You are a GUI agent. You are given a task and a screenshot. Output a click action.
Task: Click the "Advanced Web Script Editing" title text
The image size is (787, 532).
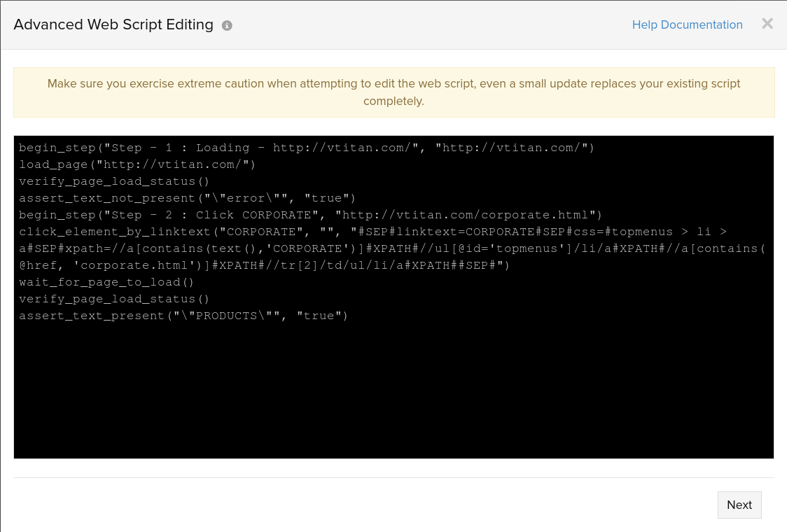113,25
